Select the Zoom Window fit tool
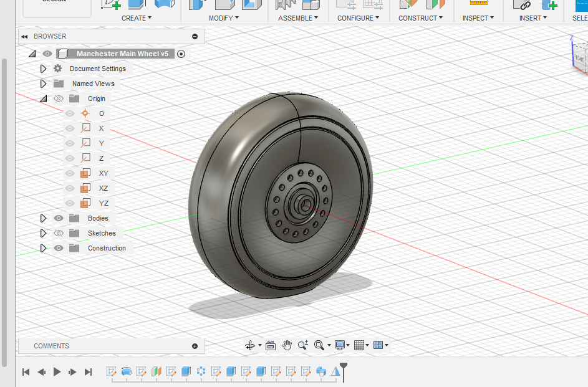 319,345
